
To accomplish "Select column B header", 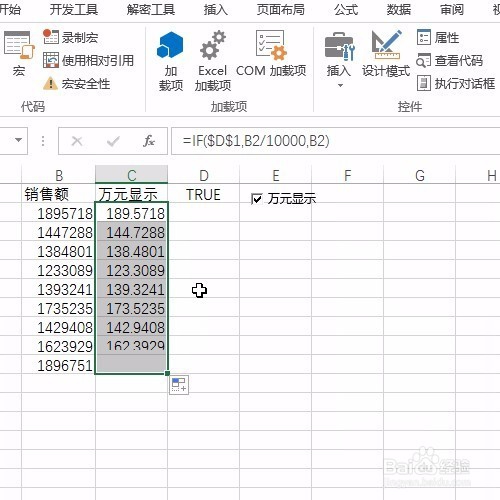I will [59, 175].
